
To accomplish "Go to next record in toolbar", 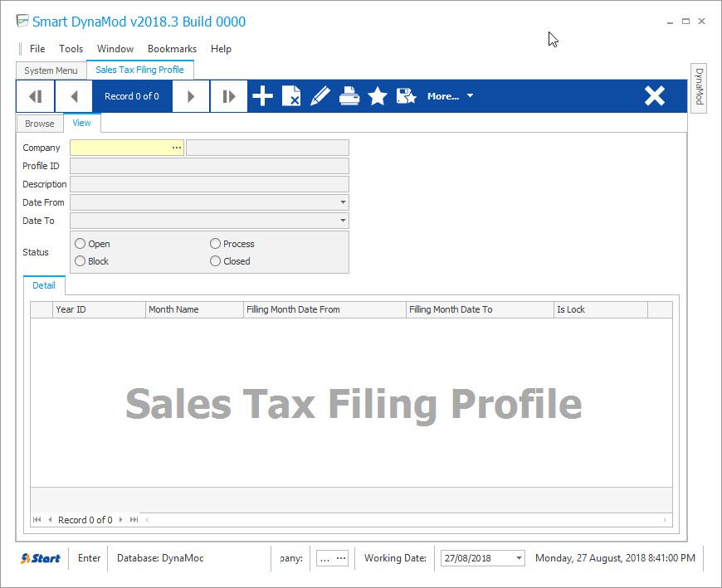I will (191, 96).
